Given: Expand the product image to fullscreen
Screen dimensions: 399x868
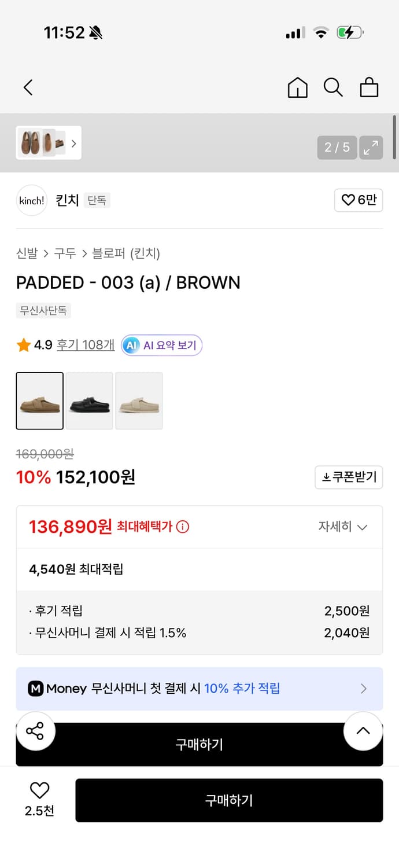Looking at the screenshot, I should [x=371, y=148].
